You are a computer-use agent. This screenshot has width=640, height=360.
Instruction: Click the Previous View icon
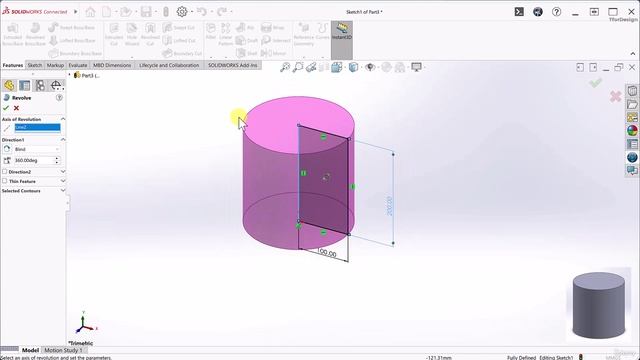click(x=311, y=67)
